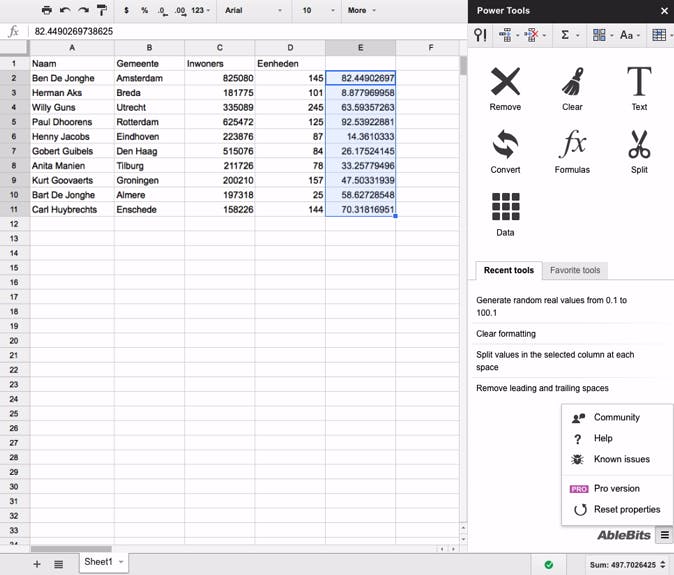Select the paint format roller icon
The width and height of the screenshot is (674, 575).
click(102, 10)
